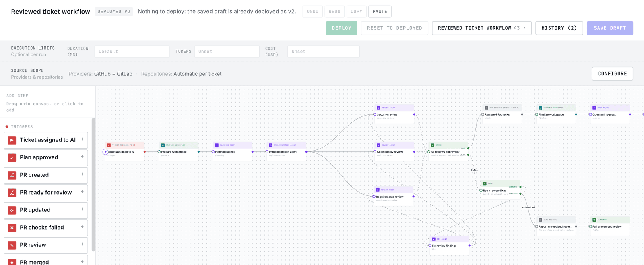This screenshot has width=644, height=265.
Task: Click the Send message icon on Report unresolved node
Action: coord(541,219)
